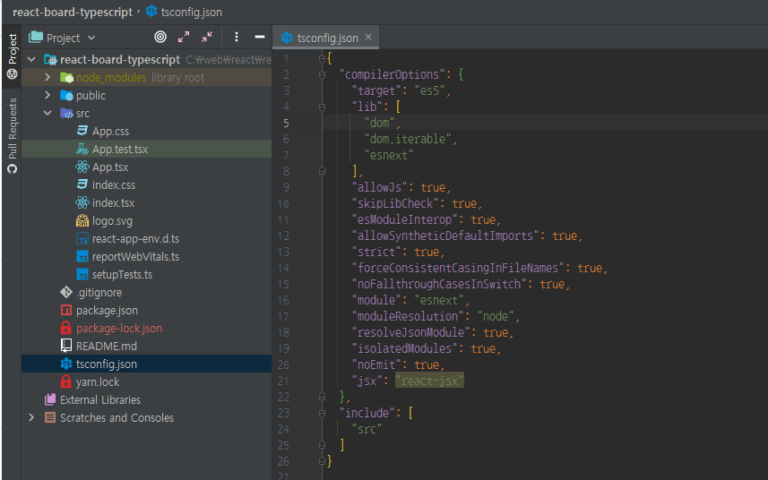Screen dimensions: 768x480
Task: Click the Collapse All icon in Project panel
Action: pos(207,37)
